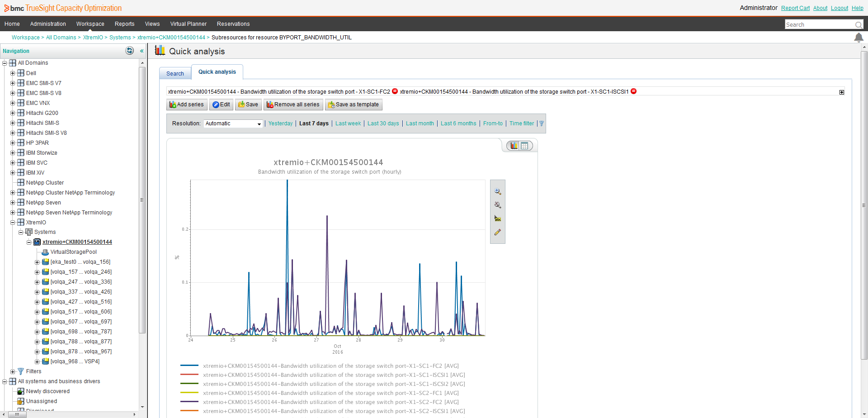Expand the IBM Storwize tree node

[x=13, y=153]
